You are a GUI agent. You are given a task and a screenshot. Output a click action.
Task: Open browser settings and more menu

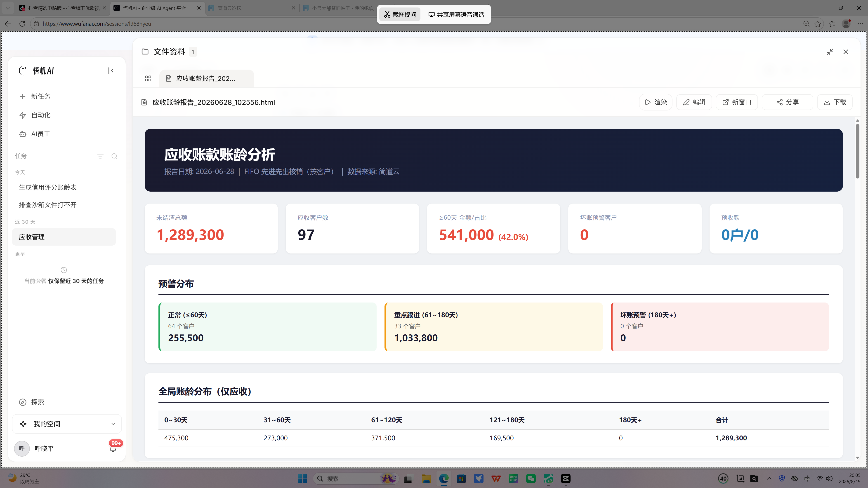click(x=860, y=23)
